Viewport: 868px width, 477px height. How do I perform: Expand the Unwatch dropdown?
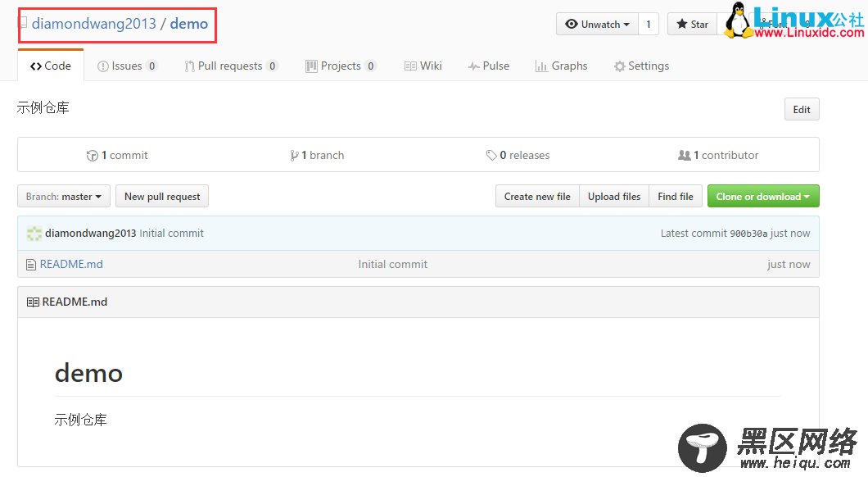597,25
